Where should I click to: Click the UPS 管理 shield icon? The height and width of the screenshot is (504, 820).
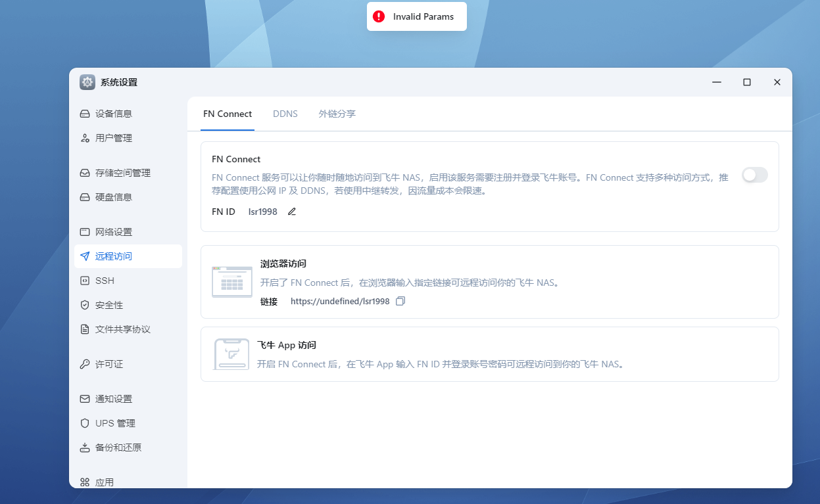click(x=86, y=423)
